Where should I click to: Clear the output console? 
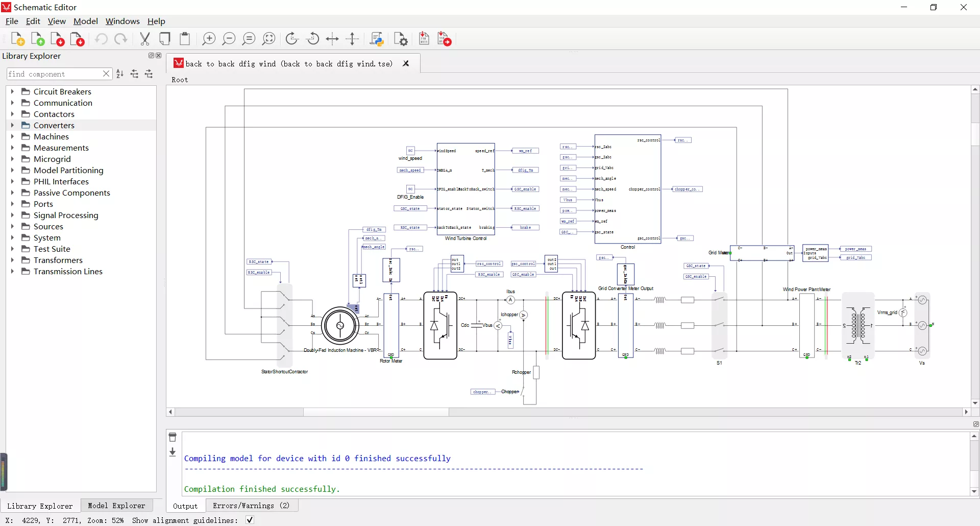point(173,437)
